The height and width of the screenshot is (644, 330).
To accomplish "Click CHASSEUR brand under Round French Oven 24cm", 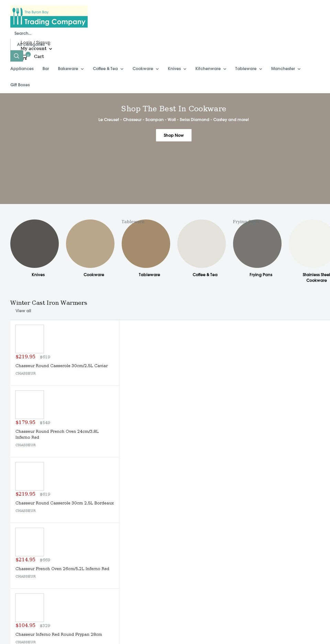I will coord(25,445).
